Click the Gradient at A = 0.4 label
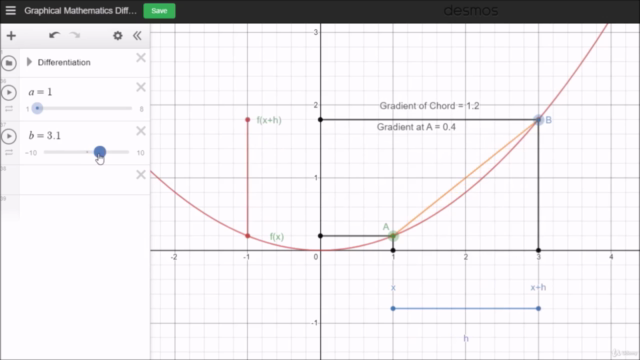This screenshot has height=360, width=640. click(x=416, y=127)
